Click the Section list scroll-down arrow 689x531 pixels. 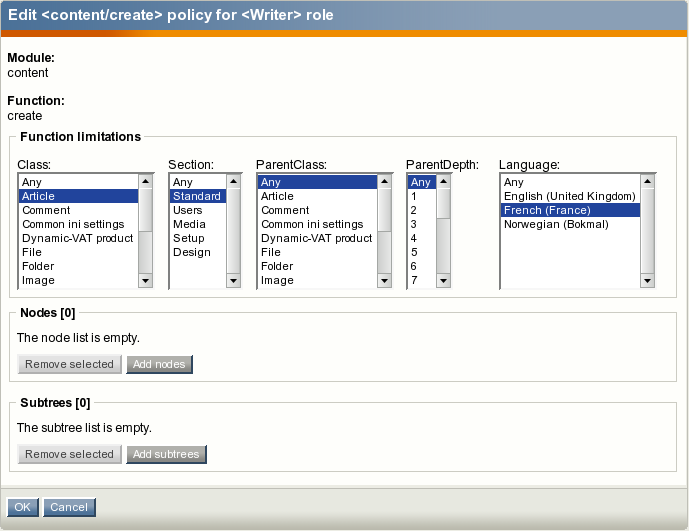coord(233,281)
